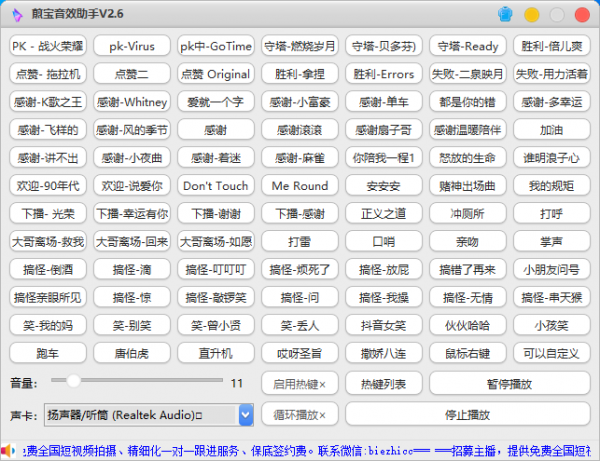This screenshot has width=600, height=461.
Task: Play the 点赞- 拖拉机 sound
Action: point(48,74)
